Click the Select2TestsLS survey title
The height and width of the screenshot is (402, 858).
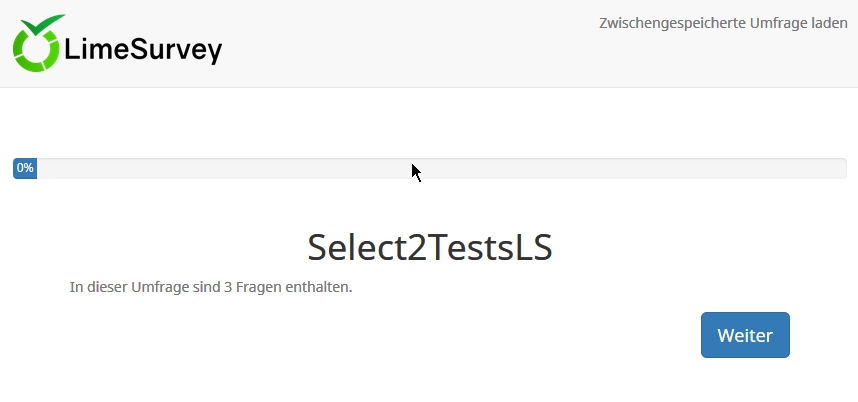coord(429,247)
